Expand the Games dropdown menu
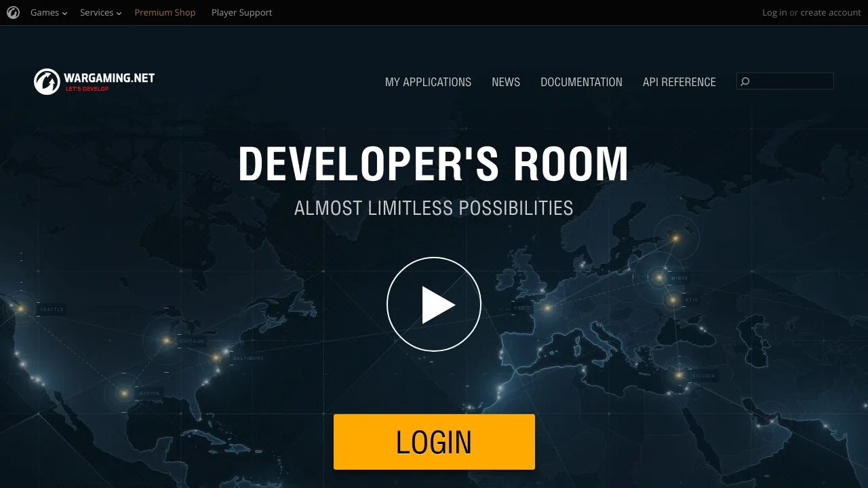Screen dimensions: 868x488 [x=49, y=12]
